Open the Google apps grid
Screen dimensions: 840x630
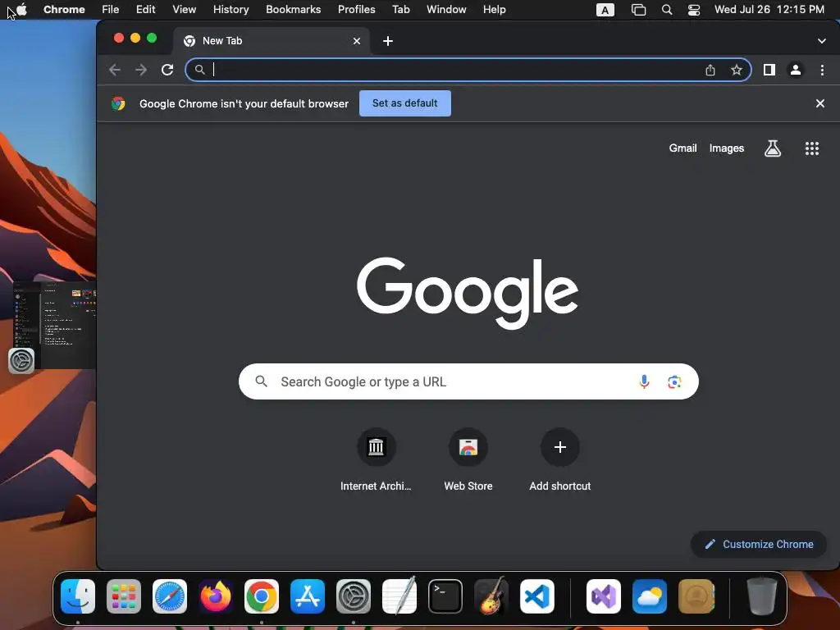811,148
